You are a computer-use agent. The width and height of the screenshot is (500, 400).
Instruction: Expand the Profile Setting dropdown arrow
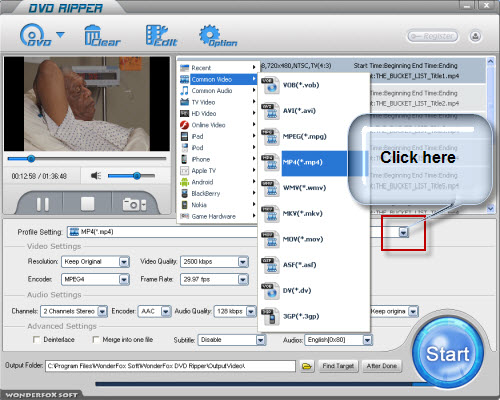pos(403,232)
